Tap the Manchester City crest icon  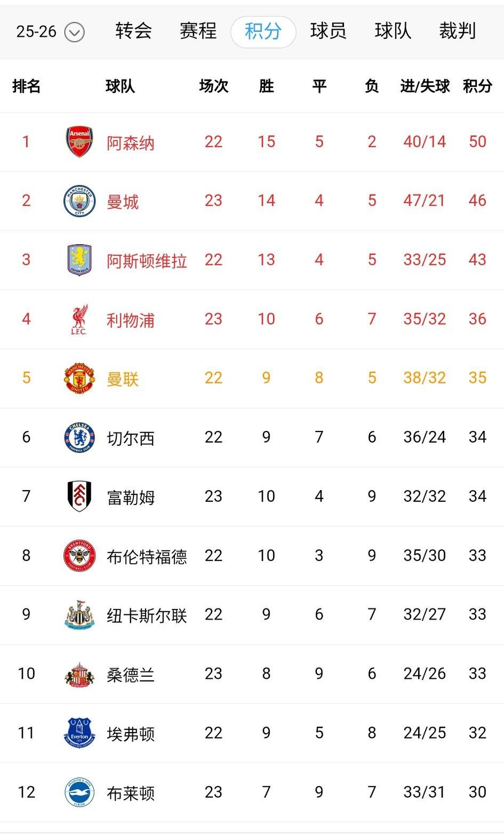[79, 201]
